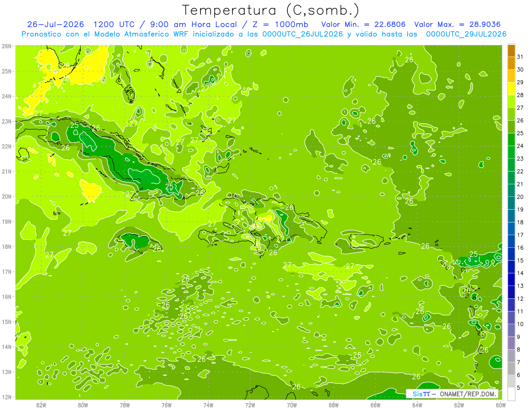Viewport: 532px width, 411px height.
Task: Click the longitude label '64W'
Action: [x=417, y=405]
